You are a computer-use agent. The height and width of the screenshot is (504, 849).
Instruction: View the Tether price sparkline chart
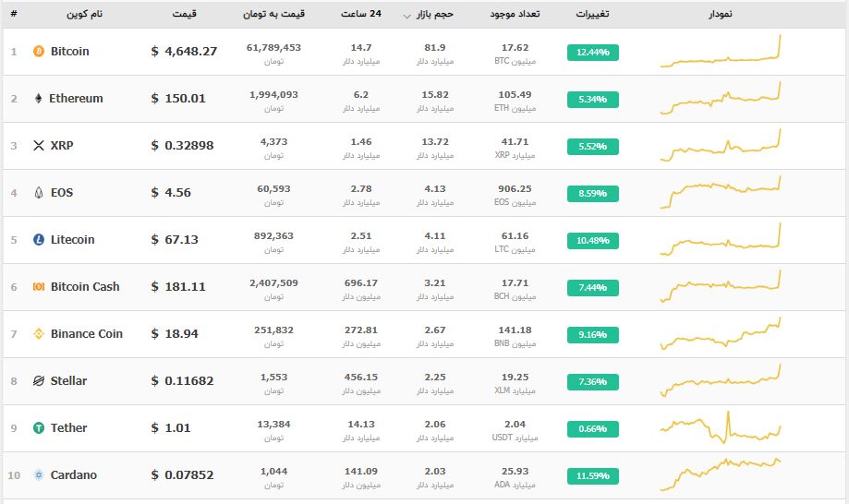721,428
